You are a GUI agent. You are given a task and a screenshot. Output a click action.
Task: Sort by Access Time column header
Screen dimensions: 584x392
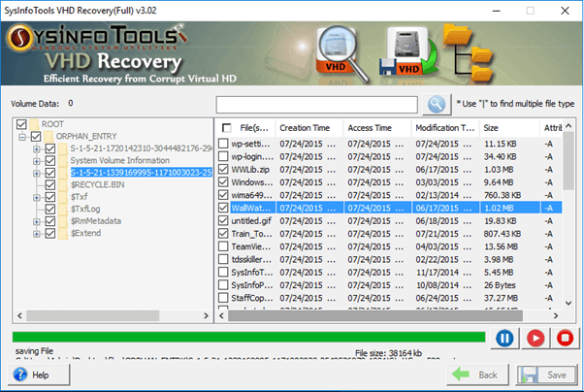tap(377, 128)
